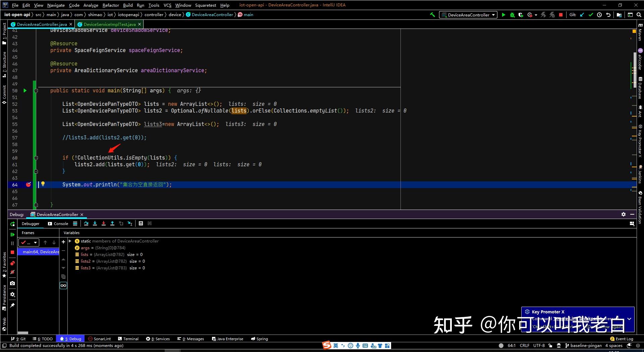Open Evaluate Expression calculator icon
Viewport: 644px width, 352px height.
[x=141, y=223]
